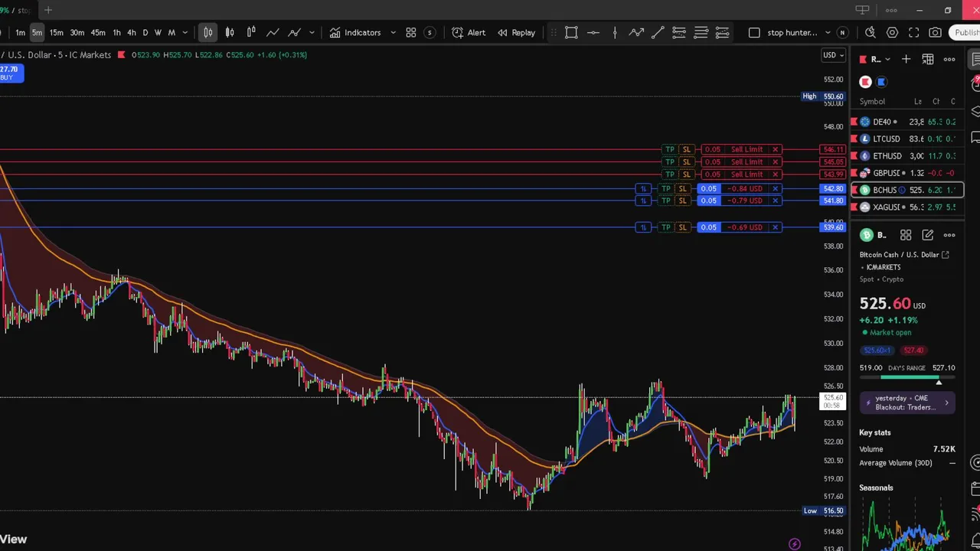Start bar Replay
The width and height of the screenshot is (980, 551).
pos(516,32)
